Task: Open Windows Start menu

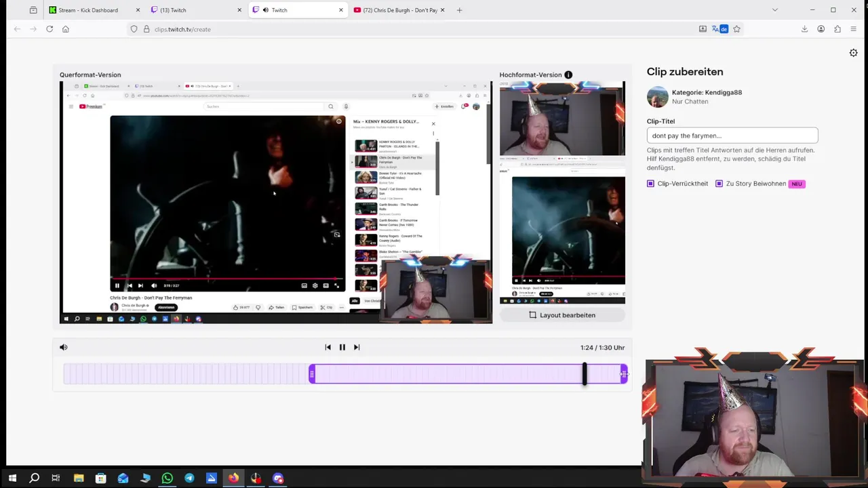Action: click(12, 479)
